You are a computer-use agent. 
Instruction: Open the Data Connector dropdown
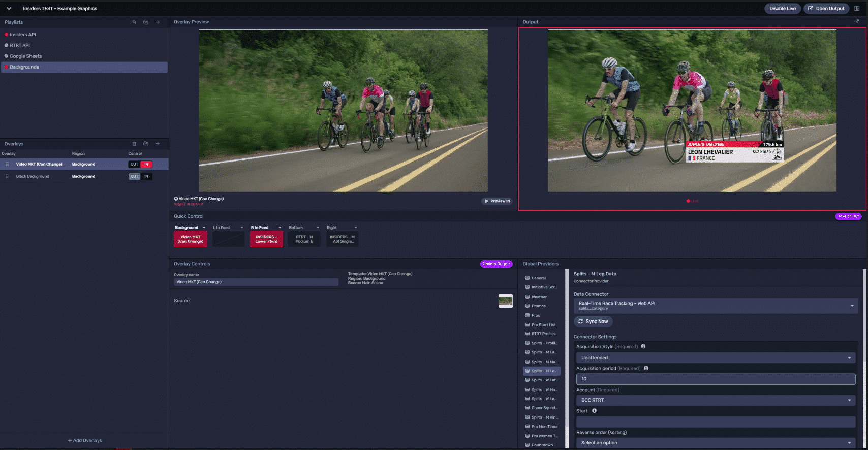point(716,306)
